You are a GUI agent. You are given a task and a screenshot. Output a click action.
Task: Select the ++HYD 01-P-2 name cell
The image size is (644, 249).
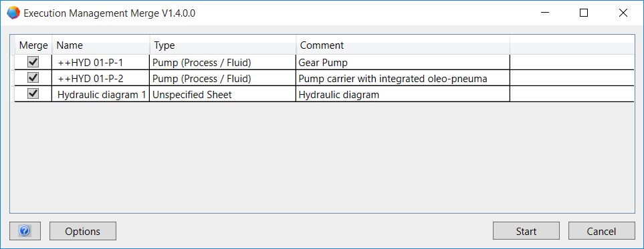pos(101,78)
